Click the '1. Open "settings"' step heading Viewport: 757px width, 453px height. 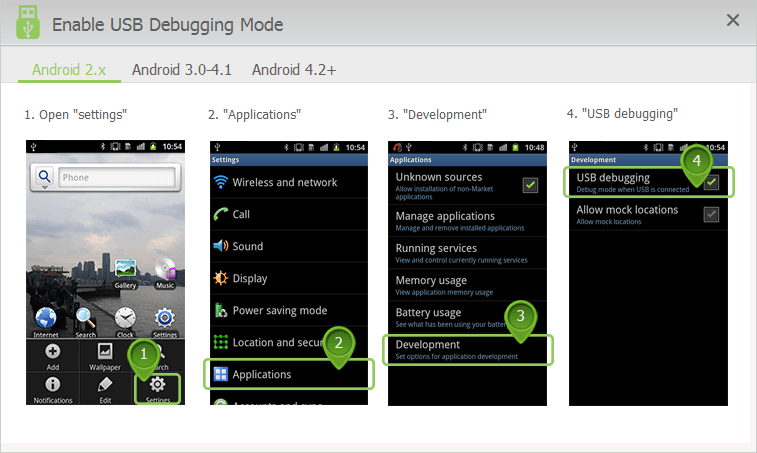[75, 115]
